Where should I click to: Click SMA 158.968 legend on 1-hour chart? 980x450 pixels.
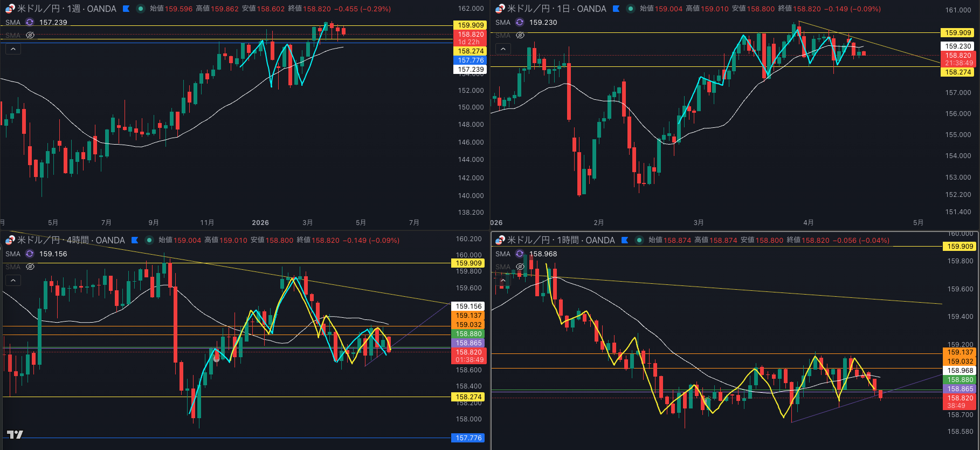pos(543,254)
